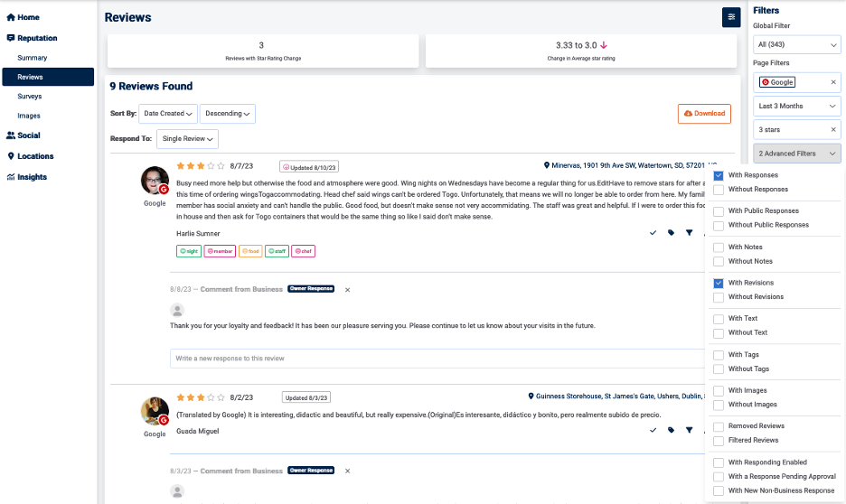Click tag icon on Guada Miguel review
Screen dimensions: 846x504
click(672, 430)
